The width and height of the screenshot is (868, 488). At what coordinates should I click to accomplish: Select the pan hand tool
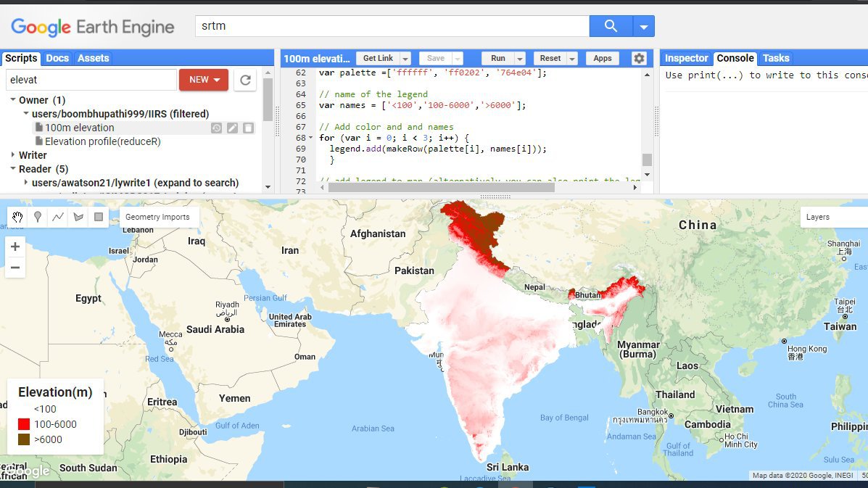click(18, 217)
